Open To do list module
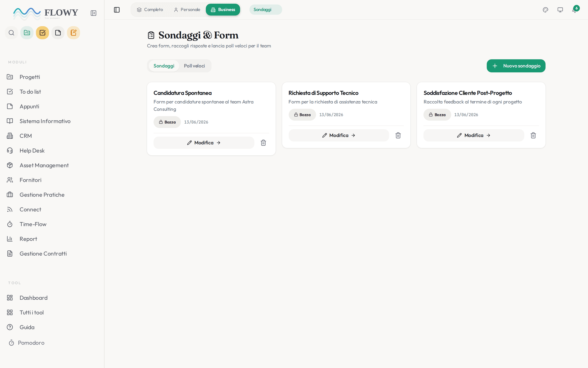 (x=52, y=92)
